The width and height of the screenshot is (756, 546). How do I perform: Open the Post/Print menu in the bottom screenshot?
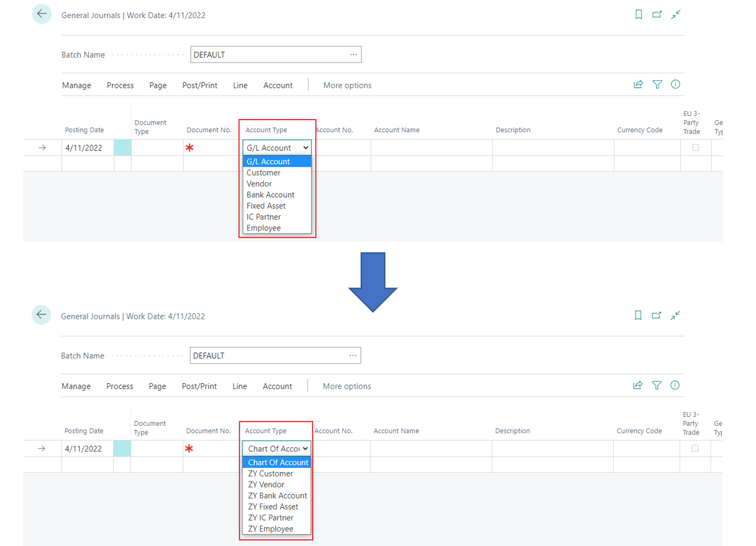199,386
